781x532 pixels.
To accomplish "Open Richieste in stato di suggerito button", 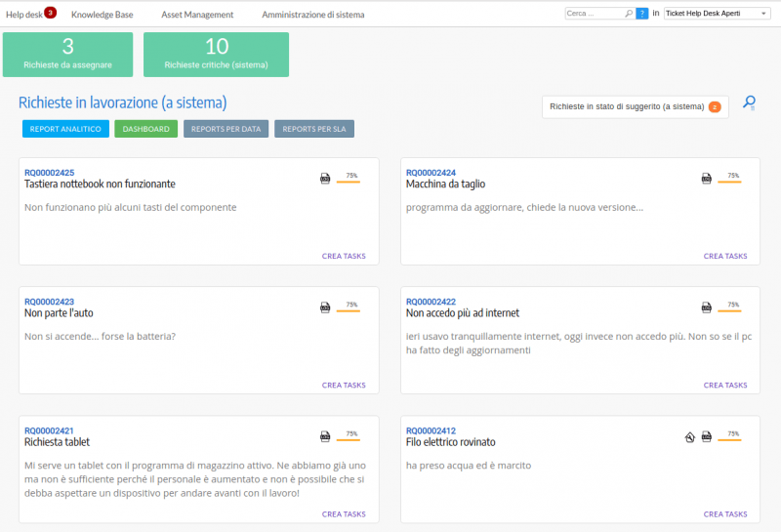I will 636,106.
